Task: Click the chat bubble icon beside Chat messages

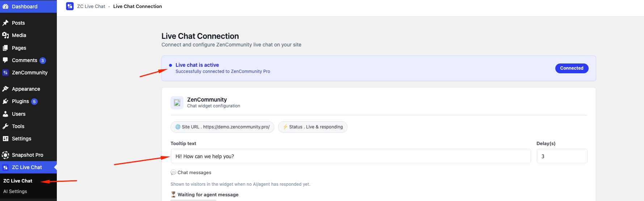Action: click(173, 172)
